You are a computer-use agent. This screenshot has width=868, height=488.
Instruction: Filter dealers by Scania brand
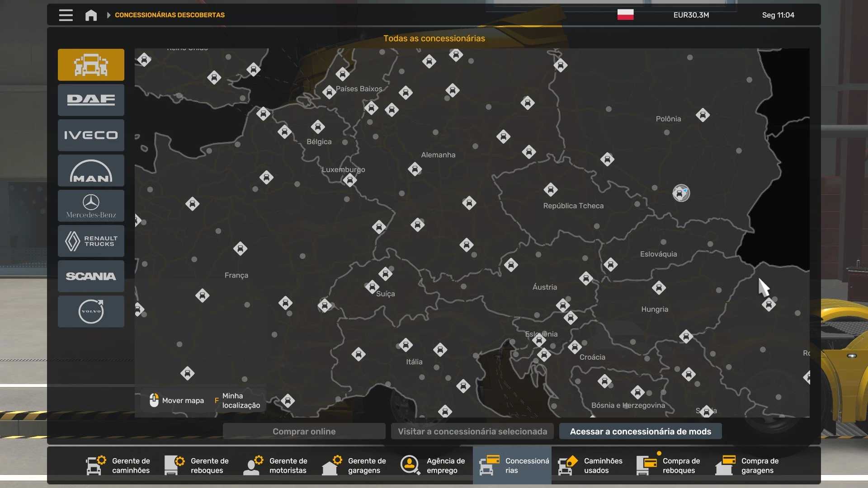pos(91,276)
